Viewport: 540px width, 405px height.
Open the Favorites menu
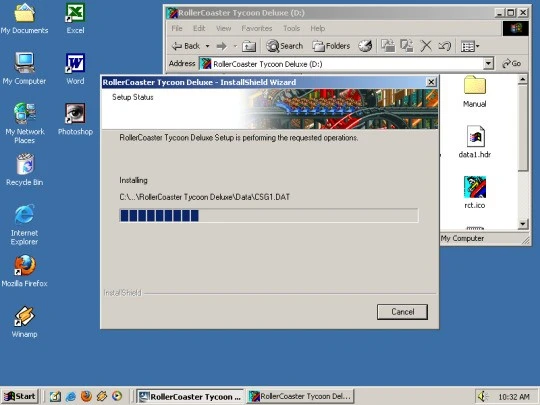click(257, 28)
